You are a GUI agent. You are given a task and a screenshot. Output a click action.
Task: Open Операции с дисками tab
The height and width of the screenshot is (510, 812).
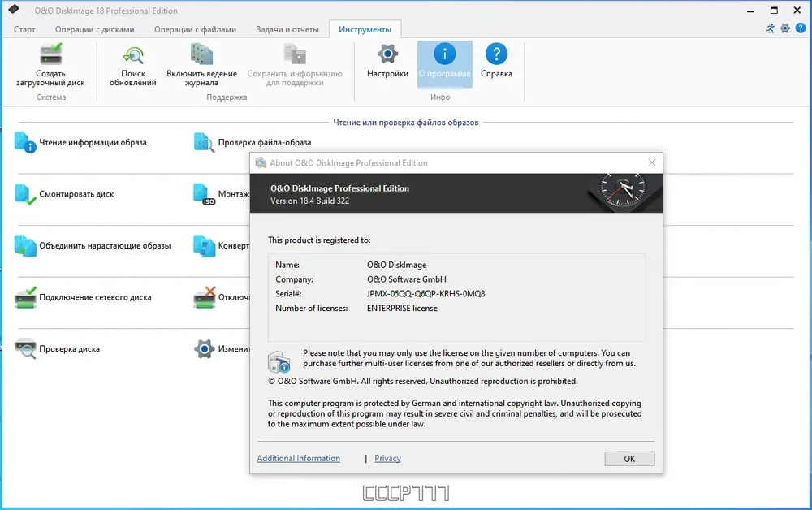coord(95,29)
